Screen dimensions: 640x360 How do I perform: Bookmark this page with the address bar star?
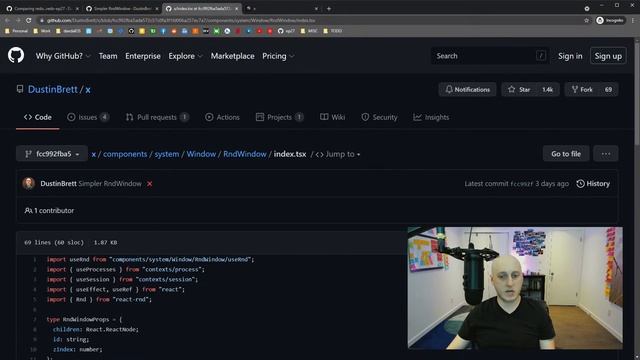[587, 20]
